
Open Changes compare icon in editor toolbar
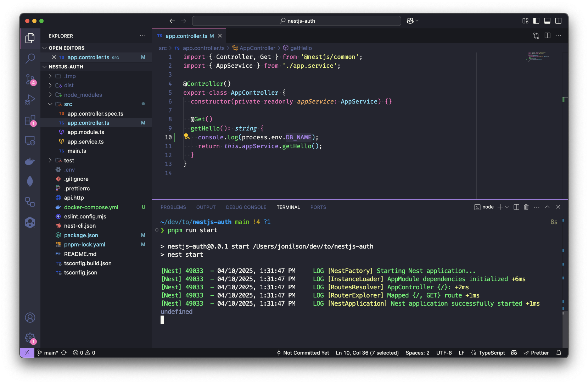(536, 36)
